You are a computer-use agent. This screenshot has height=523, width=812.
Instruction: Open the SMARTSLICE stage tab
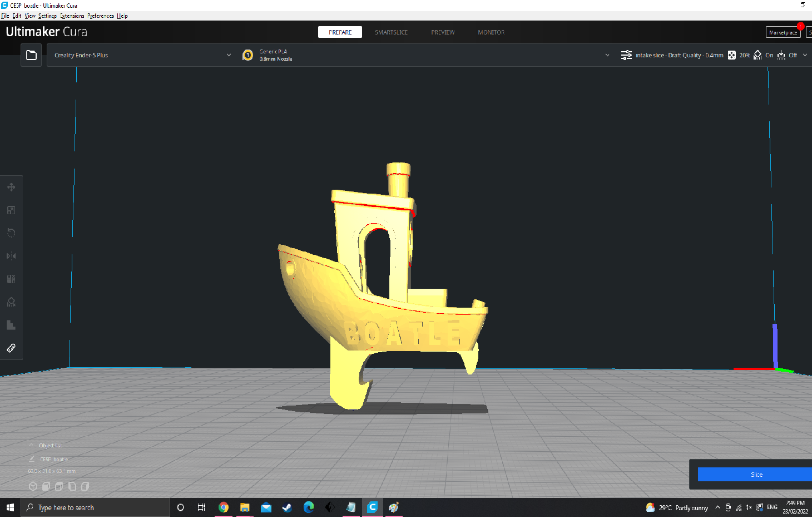[x=391, y=32]
